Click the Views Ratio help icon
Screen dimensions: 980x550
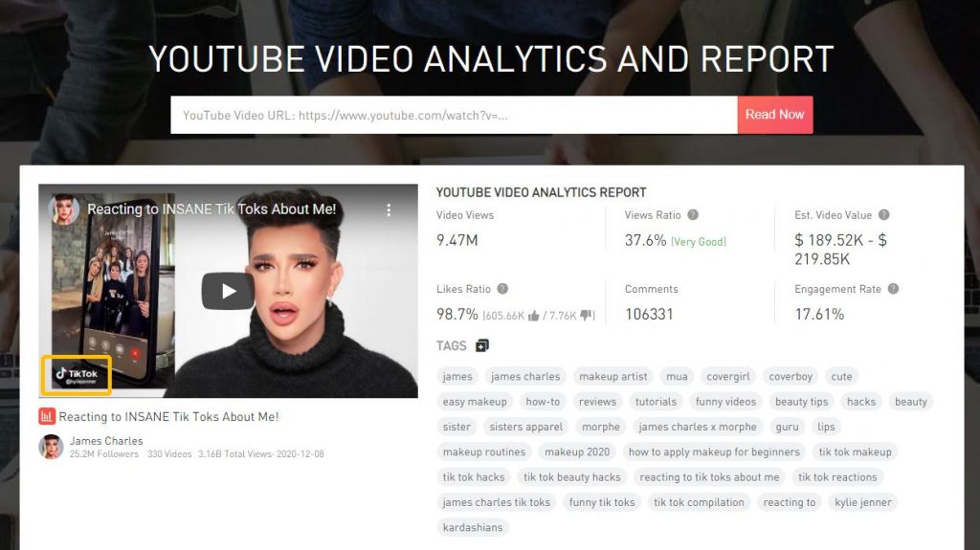(x=693, y=215)
